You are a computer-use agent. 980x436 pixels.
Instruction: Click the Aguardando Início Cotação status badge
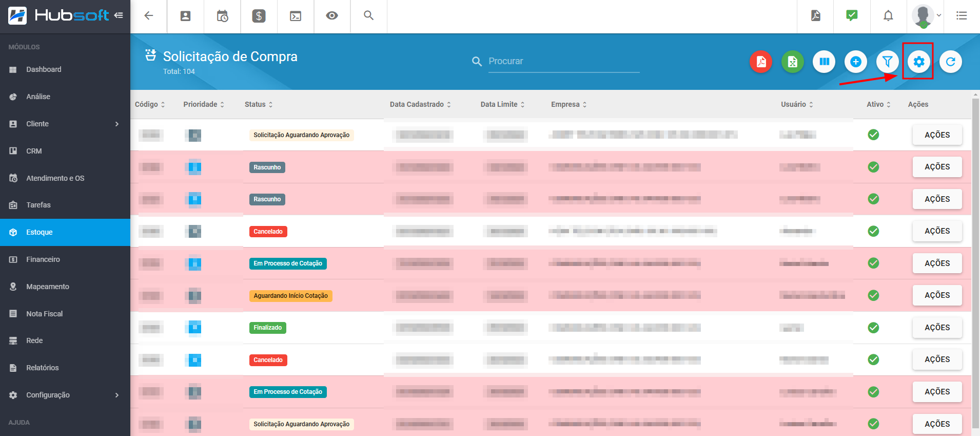pyautogui.click(x=290, y=296)
